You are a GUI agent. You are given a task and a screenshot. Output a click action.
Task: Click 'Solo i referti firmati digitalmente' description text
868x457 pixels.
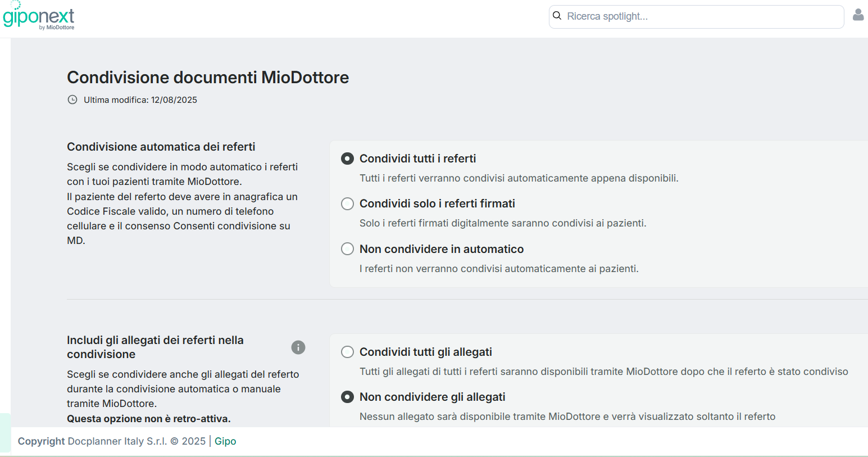point(503,223)
